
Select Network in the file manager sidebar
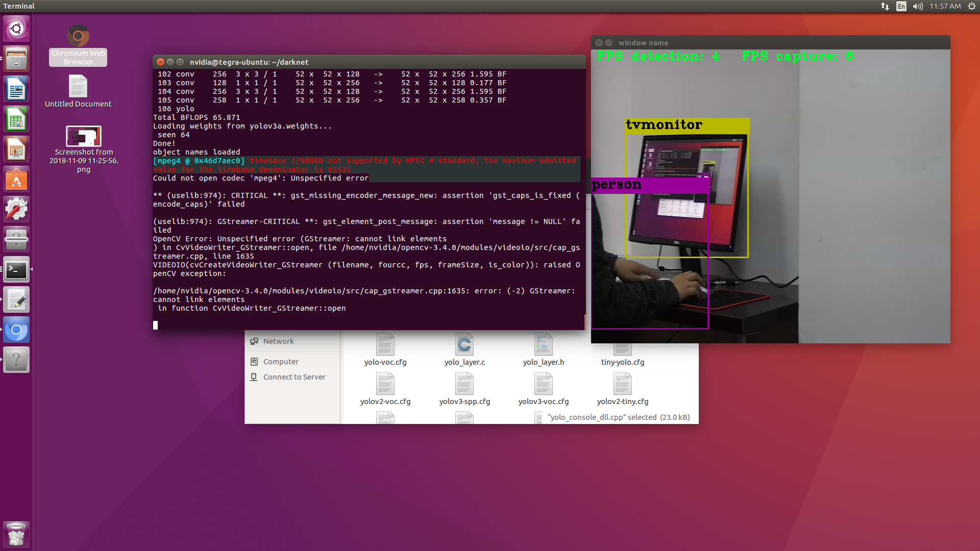pos(278,341)
